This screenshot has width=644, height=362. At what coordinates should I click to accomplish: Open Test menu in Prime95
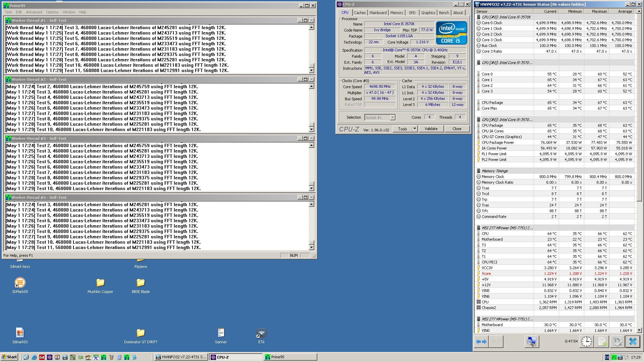point(8,12)
